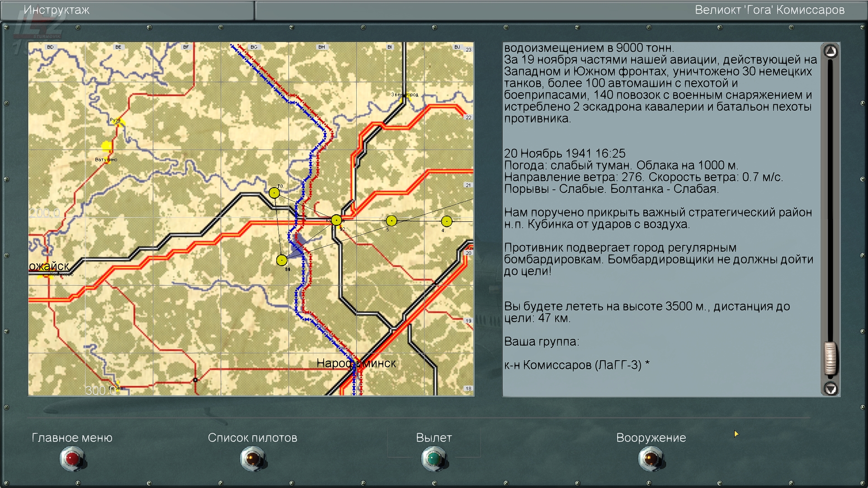The image size is (868, 488).
Task: Select the Kubinka waypoint marker on map
Action: click(336, 220)
